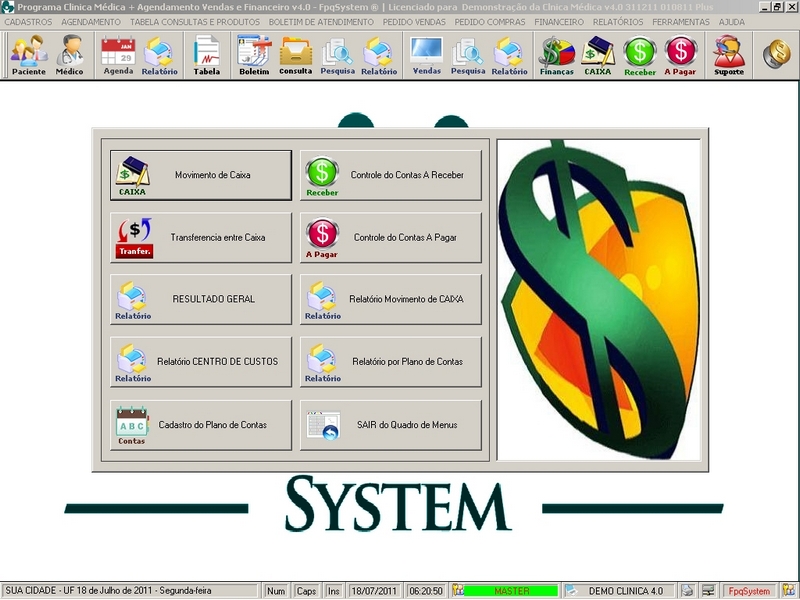The height and width of the screenshot is (600, 800).
Task: Click the user icon beside MASTER
Action: coord(458,591)
